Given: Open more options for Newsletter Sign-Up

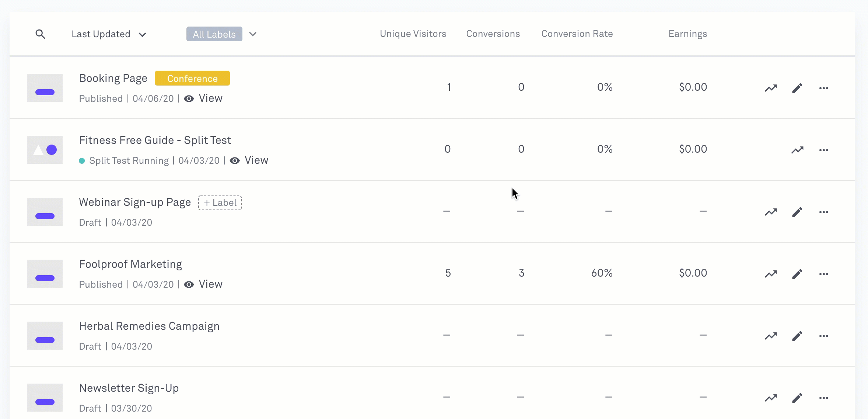Looking at the screenshot, I should (824, 398).
